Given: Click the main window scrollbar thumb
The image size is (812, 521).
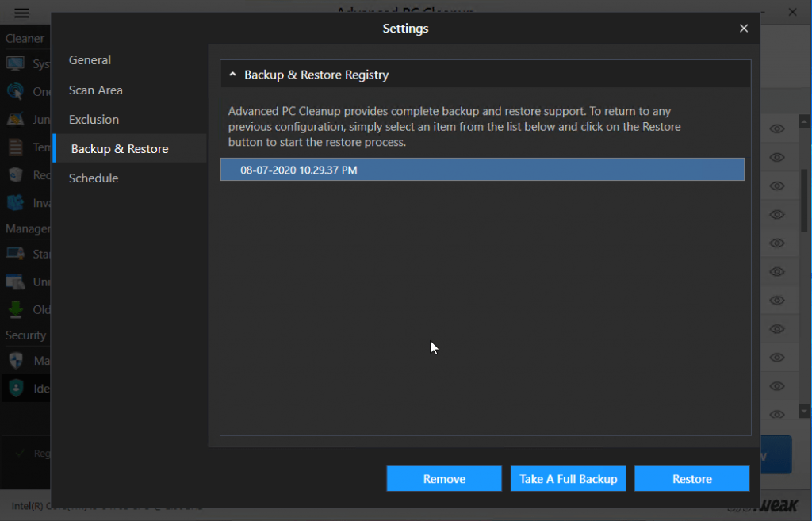Looking at the screenshot, I should [x=804, y=201].
